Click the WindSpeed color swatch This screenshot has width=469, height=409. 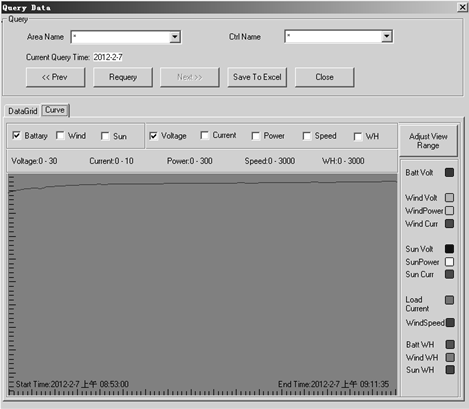[x=450, y=323]
